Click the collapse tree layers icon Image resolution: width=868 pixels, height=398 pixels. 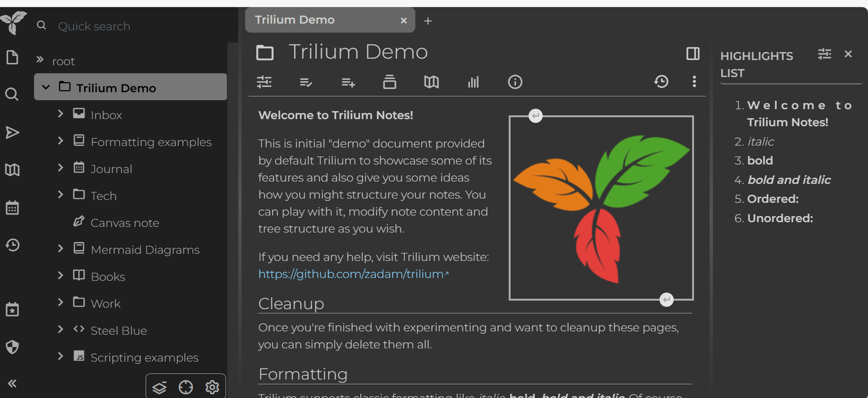coord(159,388)
